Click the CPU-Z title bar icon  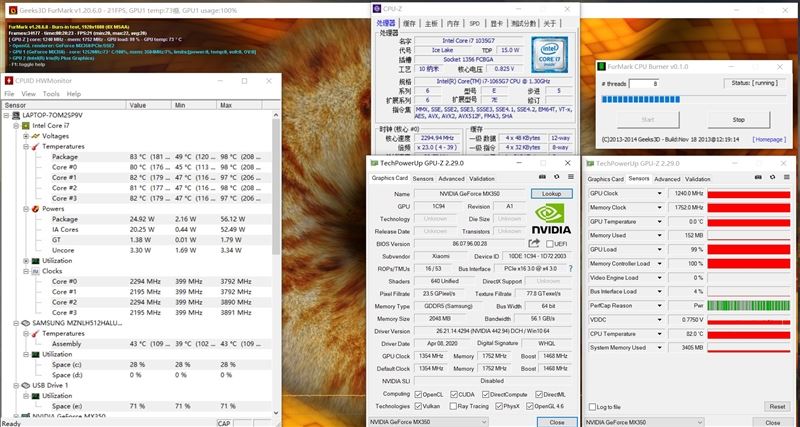click(377, 9)
